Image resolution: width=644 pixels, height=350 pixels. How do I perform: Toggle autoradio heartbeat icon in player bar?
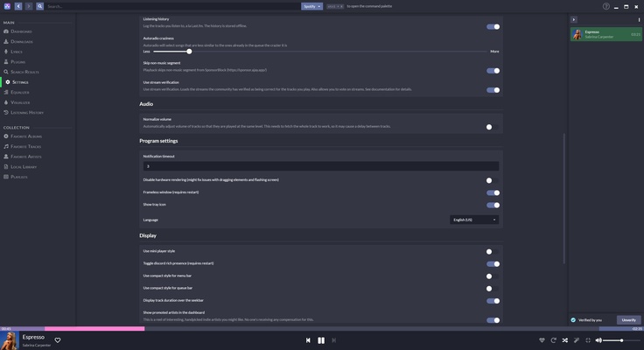click(542, 340)
